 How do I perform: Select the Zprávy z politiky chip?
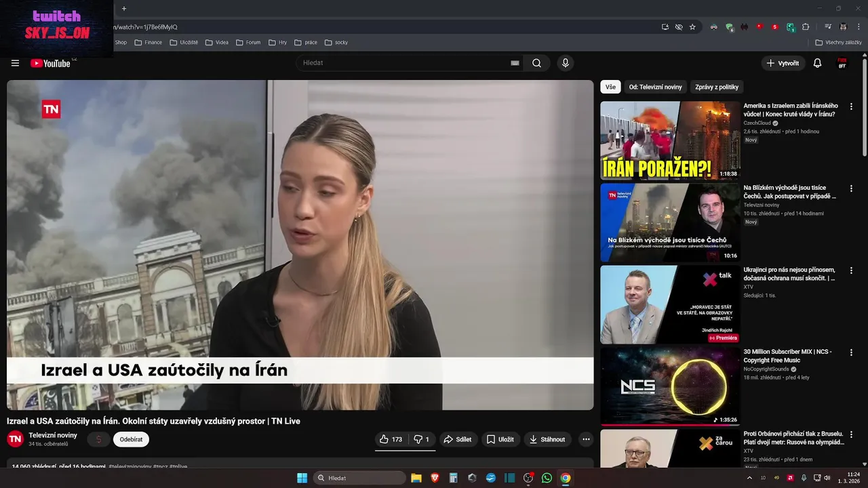click(717, 87)
